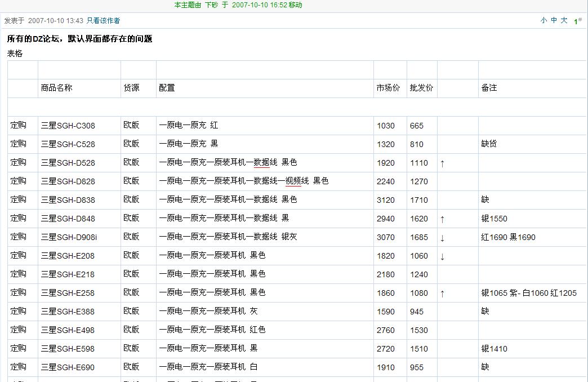
Task: Click 欧版 in the SGH-D828 row
Action: click(131, 181)
